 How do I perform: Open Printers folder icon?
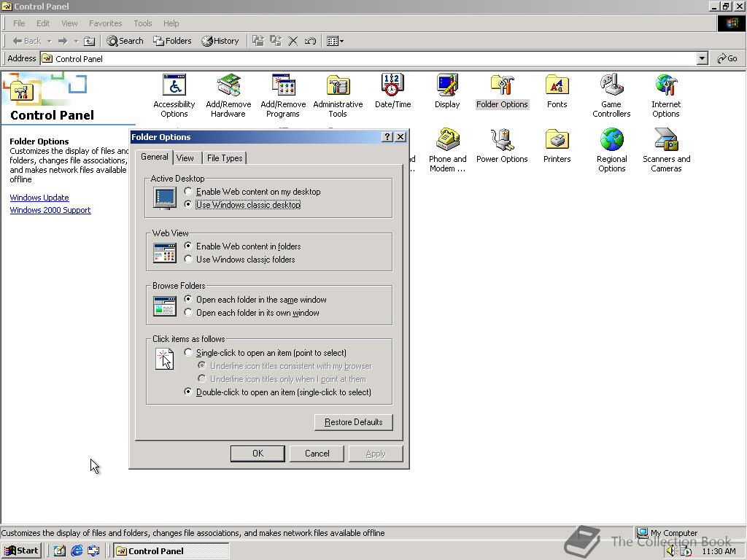click(557, 146)
